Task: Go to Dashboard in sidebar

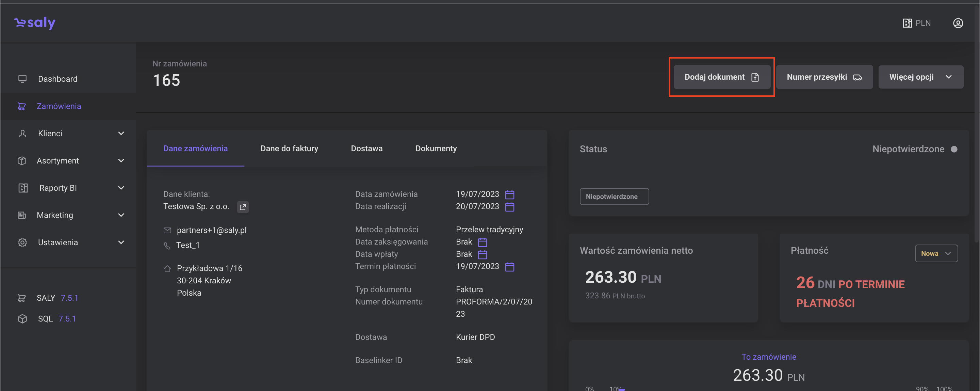Action: pos(58,79)
